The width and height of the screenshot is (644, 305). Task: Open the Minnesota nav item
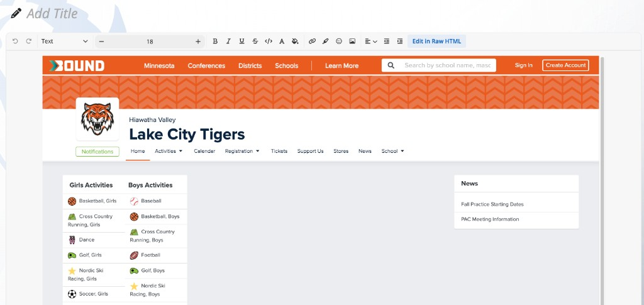[x=159, y=65]
